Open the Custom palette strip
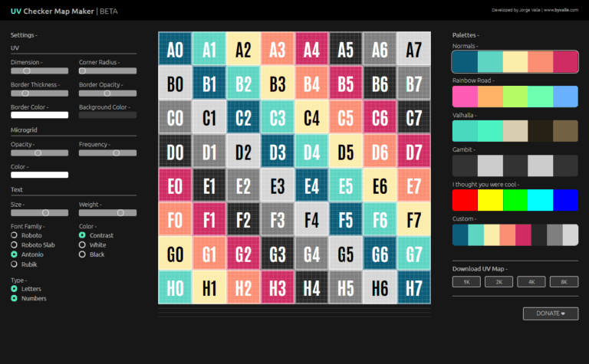The image size is (589, 364). [x=515, y=235]
